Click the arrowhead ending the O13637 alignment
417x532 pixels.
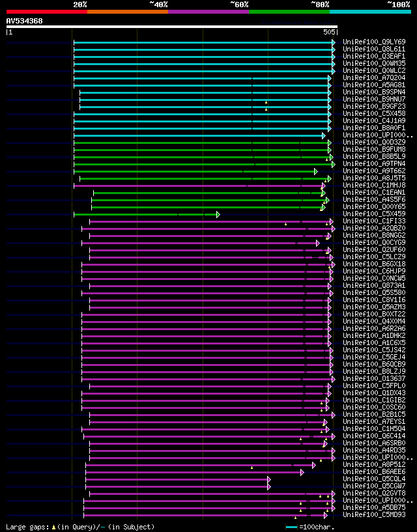pos(334,380)
